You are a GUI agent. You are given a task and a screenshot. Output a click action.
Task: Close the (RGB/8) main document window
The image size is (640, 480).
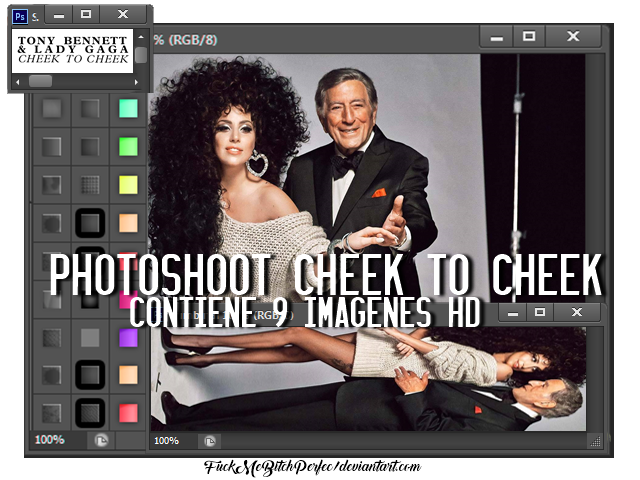coord(573,37)
